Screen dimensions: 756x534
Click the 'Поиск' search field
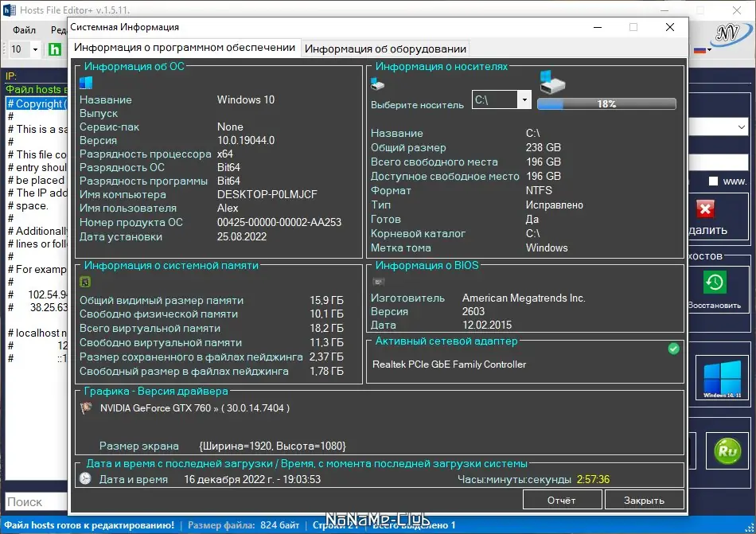click(36, 501)
